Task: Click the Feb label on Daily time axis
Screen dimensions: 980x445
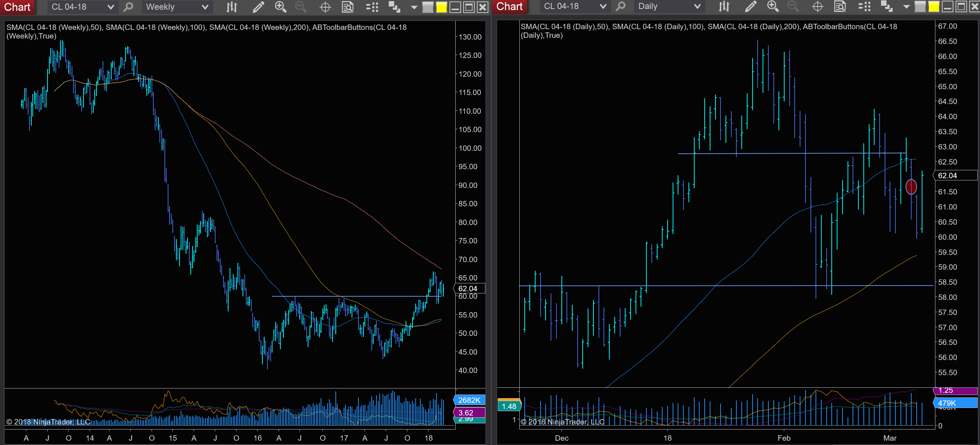Action: click(x=784, y=438)
